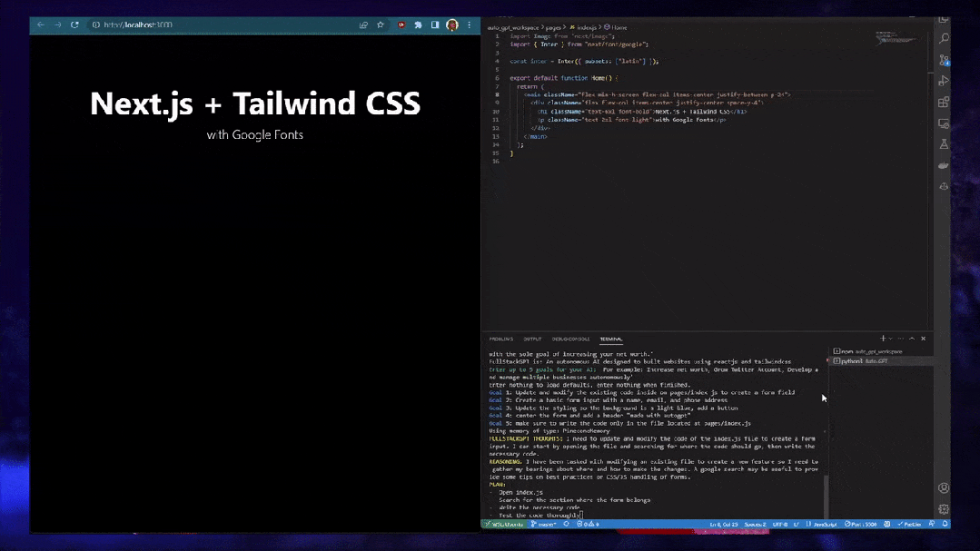Click the Ln, Col cursor position

[x=723, y=524]
